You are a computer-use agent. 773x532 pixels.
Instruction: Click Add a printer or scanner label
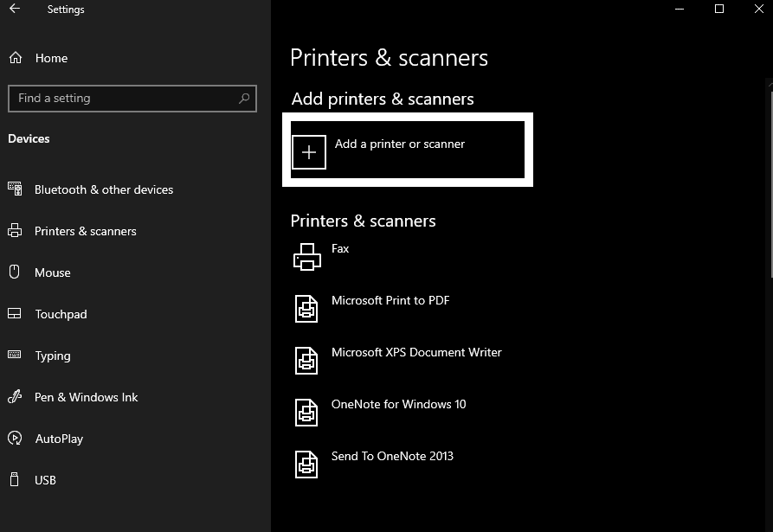point(400,144)
